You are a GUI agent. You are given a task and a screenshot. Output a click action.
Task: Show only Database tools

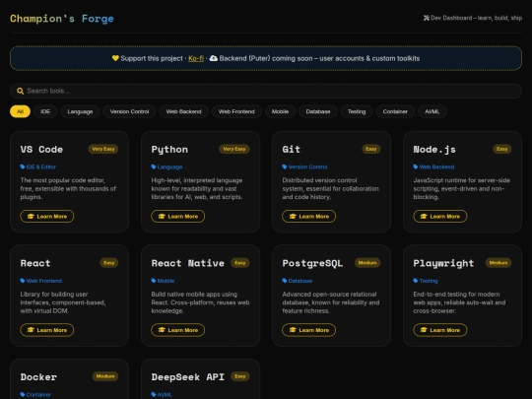(318, 111)
